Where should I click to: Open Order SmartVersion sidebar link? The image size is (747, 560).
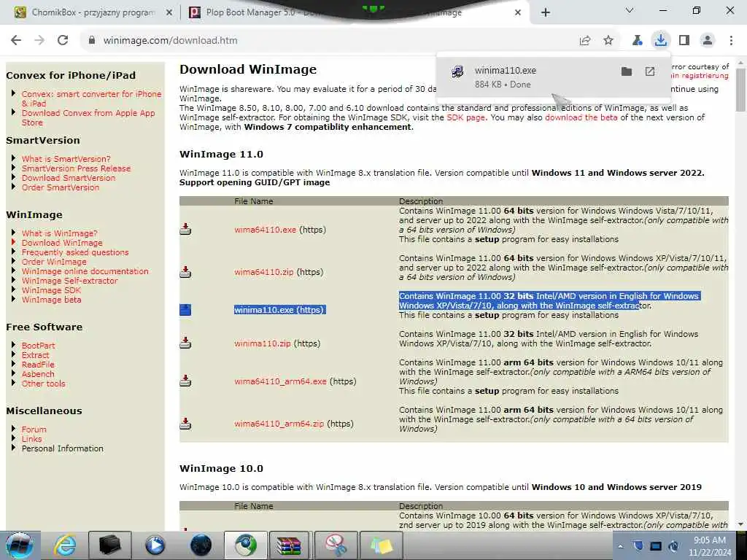60,187
